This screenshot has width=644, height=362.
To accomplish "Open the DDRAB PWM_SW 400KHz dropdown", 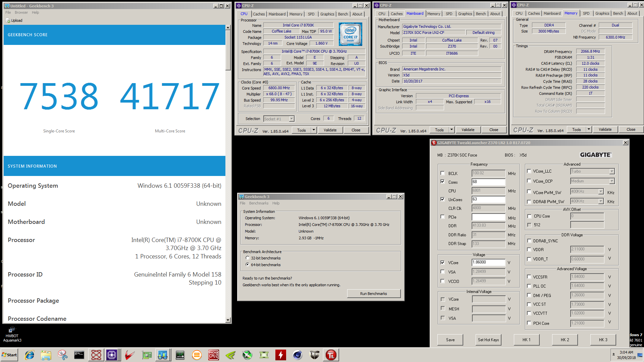I will (601, 201).
